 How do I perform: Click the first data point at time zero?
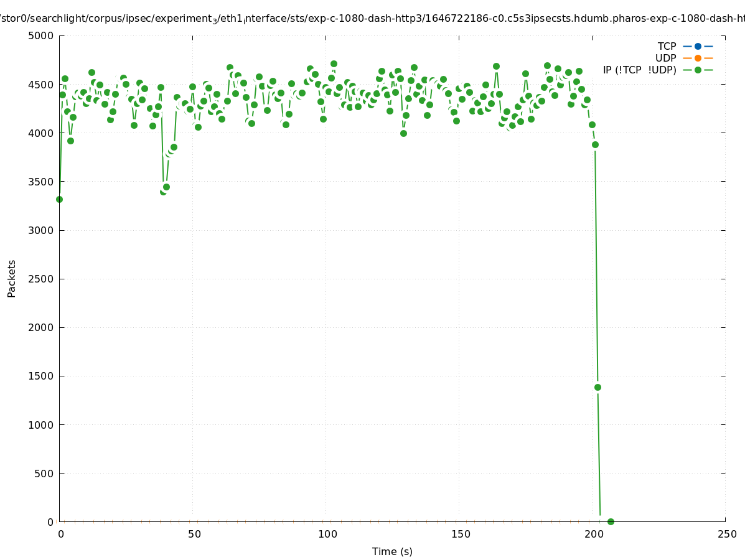(x=59, y=199)
